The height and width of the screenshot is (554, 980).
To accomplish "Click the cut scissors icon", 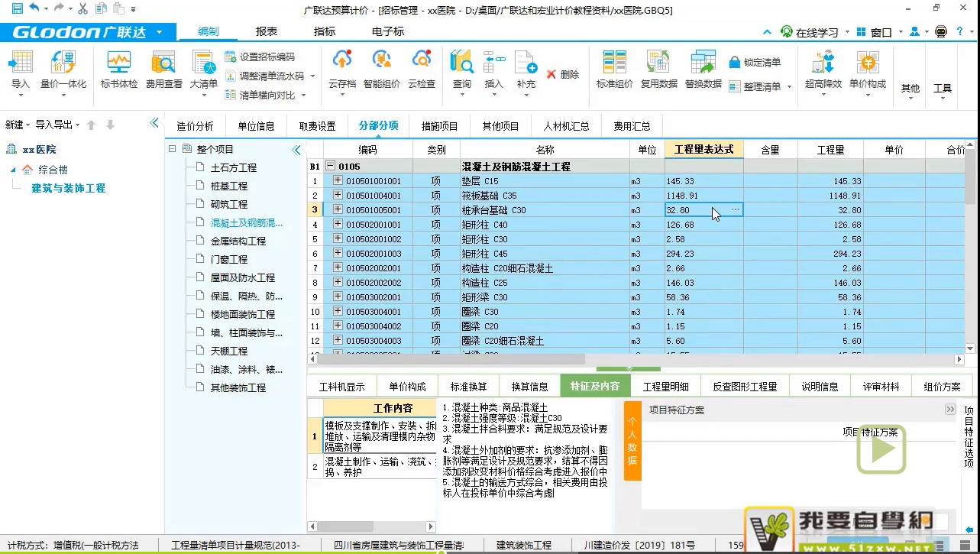I will point(82,8).
